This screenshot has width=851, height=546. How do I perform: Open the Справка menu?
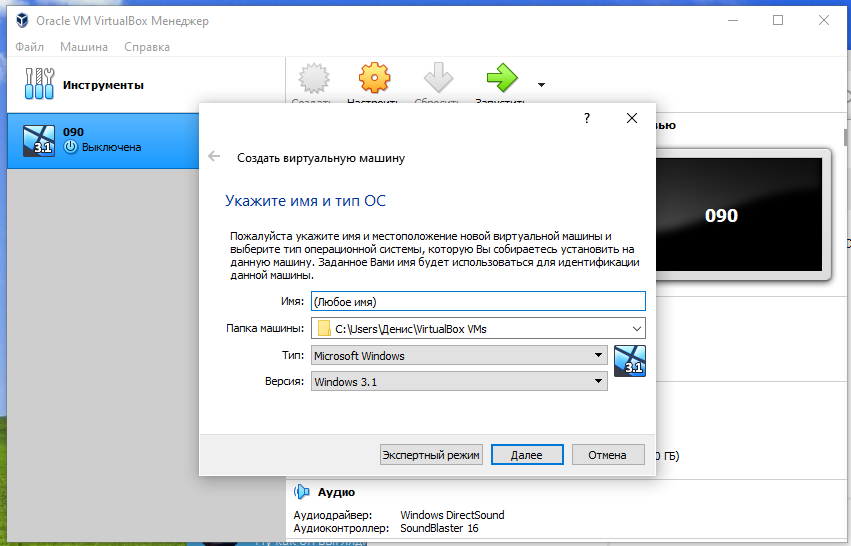[x=147, y=47]
